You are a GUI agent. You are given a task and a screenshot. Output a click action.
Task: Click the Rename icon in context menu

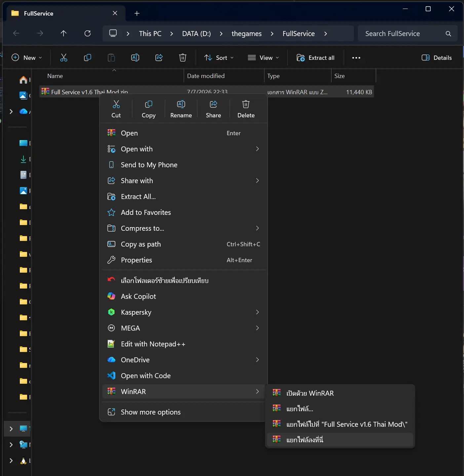tap(181, 104)
